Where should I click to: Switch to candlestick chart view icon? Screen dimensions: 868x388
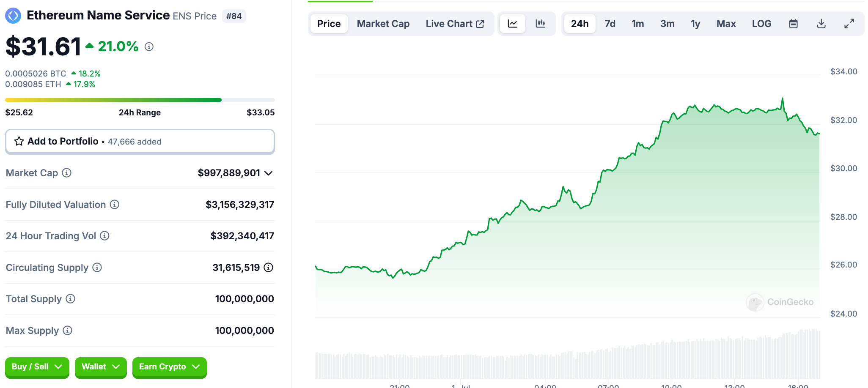[x=541, y=24]
